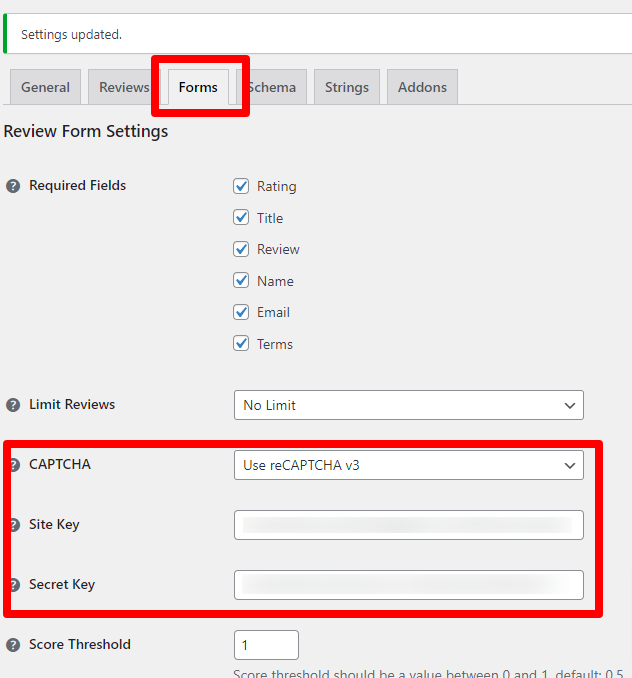Click help icon next to Secret Key
Screen dimensions: 632x678
coord(15,585)
